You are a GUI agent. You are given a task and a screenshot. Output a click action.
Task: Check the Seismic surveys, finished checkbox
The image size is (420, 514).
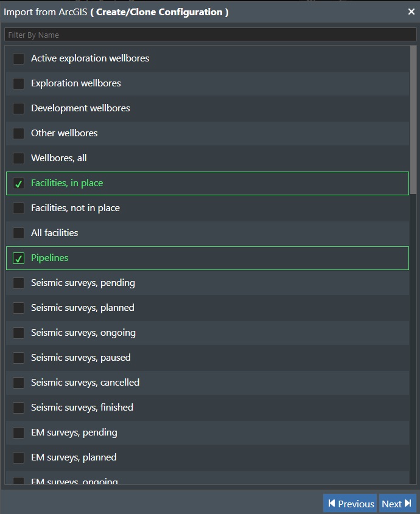coord(18,408)
